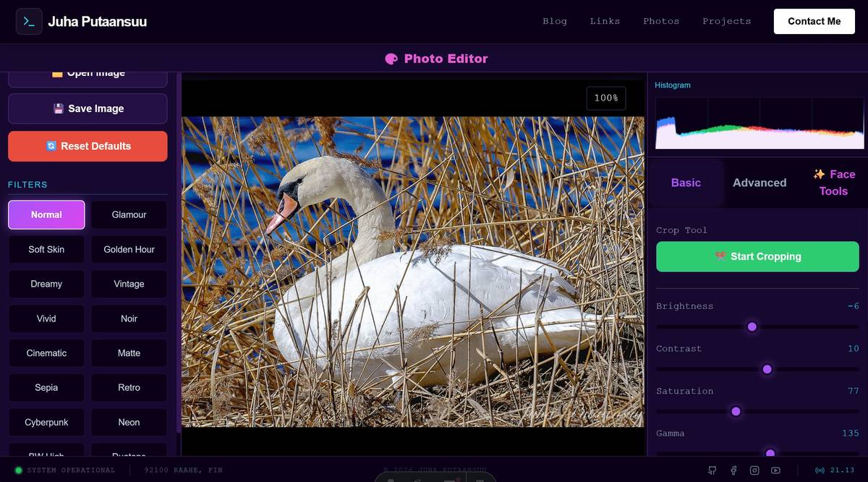Screen dimensions: 868x482
Task: Enable the Noir filter
Action: pos(129,318)
